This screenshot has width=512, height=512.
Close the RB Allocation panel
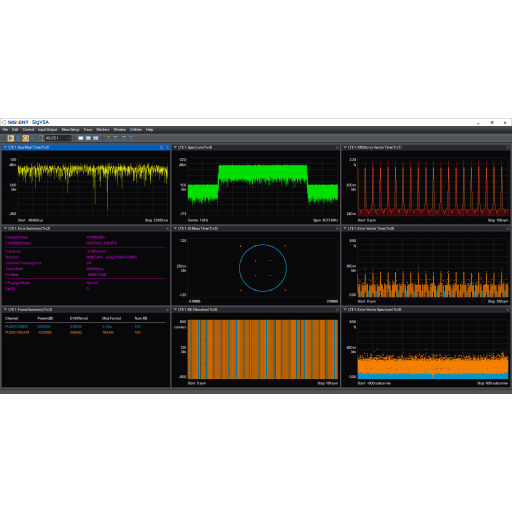click(337, 310)
